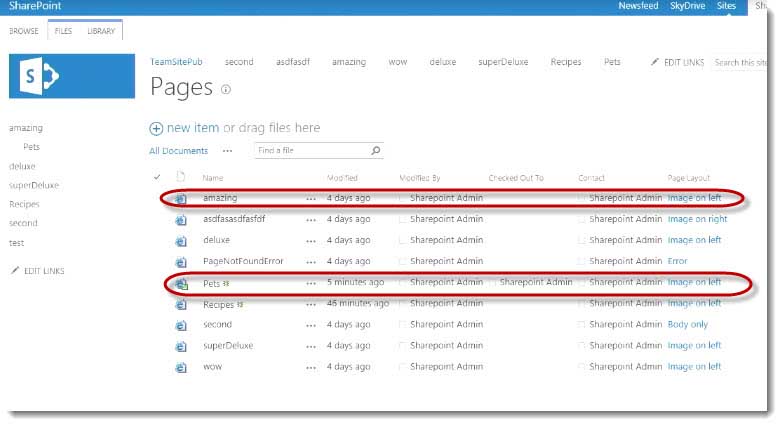Open asdfasdf in top navigation
Image resolution: width=782 pixels, height=426 pixels.
[x=293, y=62]
